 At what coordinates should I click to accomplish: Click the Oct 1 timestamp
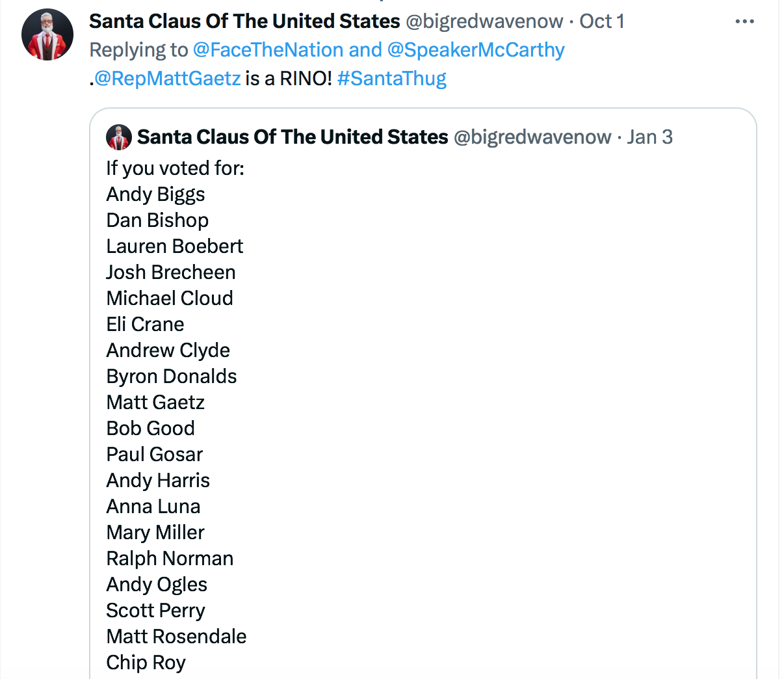[x=602, y=21]
